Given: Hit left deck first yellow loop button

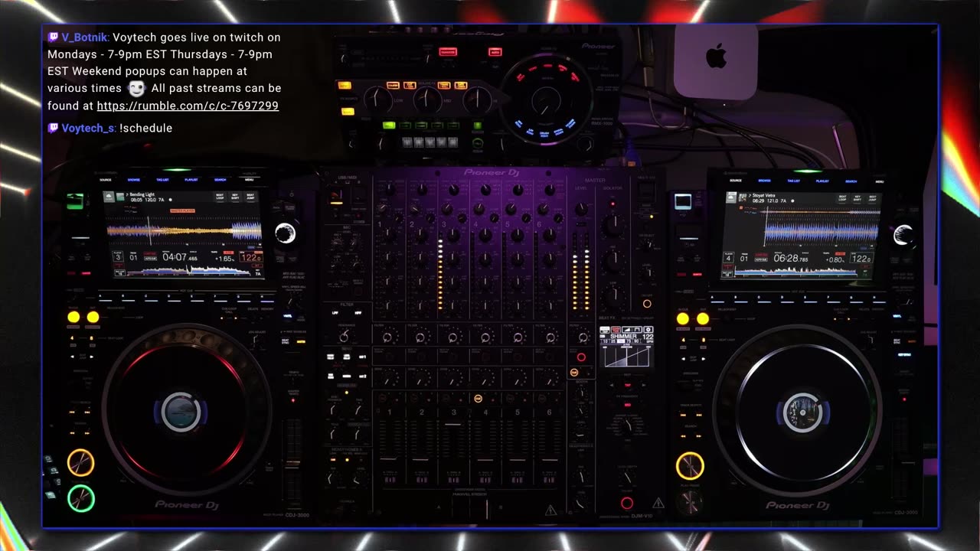Looking at the screenshot, I should pos(73,317).
